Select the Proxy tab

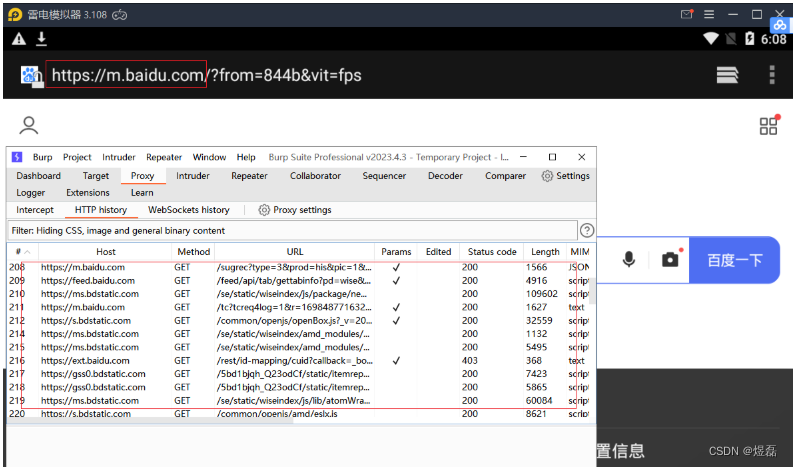(x=143, y=176)
